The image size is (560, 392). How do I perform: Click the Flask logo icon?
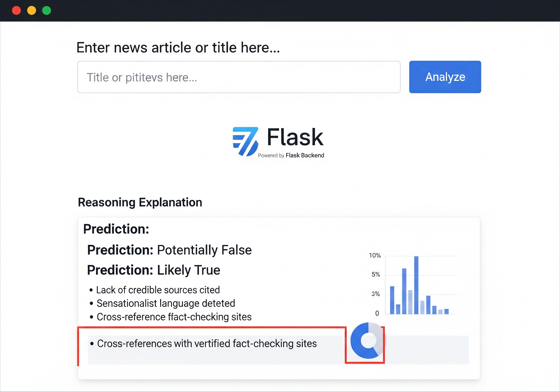(245, 141)
